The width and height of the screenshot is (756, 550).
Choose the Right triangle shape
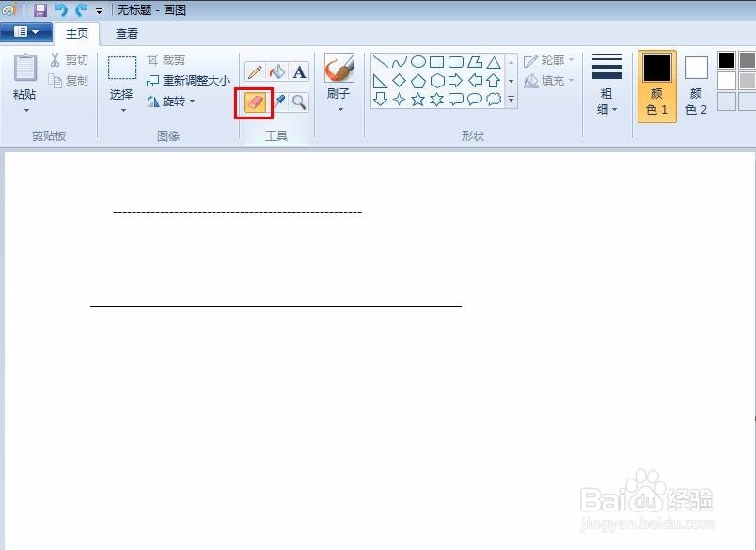(381, 81)
